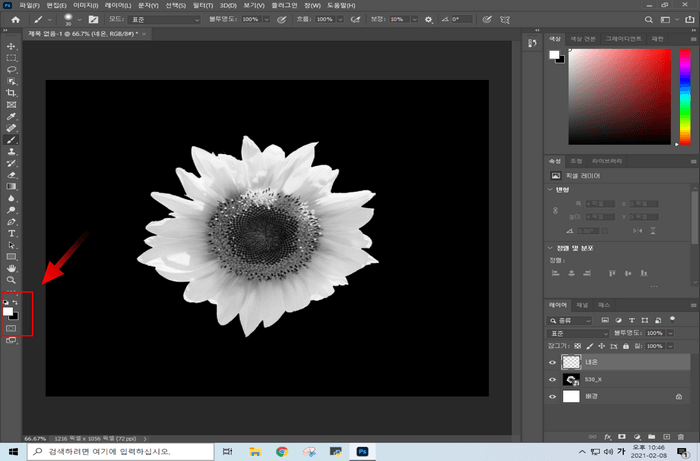Screen dimensions: 700x461
Task: Delete layer using trash icon
Action: point(680,437)
